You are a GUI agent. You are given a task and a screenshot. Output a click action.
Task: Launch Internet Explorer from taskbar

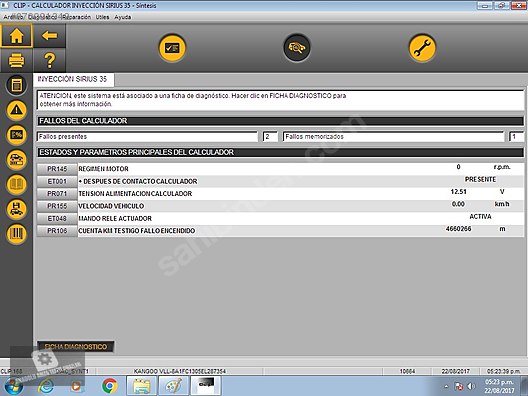(46, 386)
